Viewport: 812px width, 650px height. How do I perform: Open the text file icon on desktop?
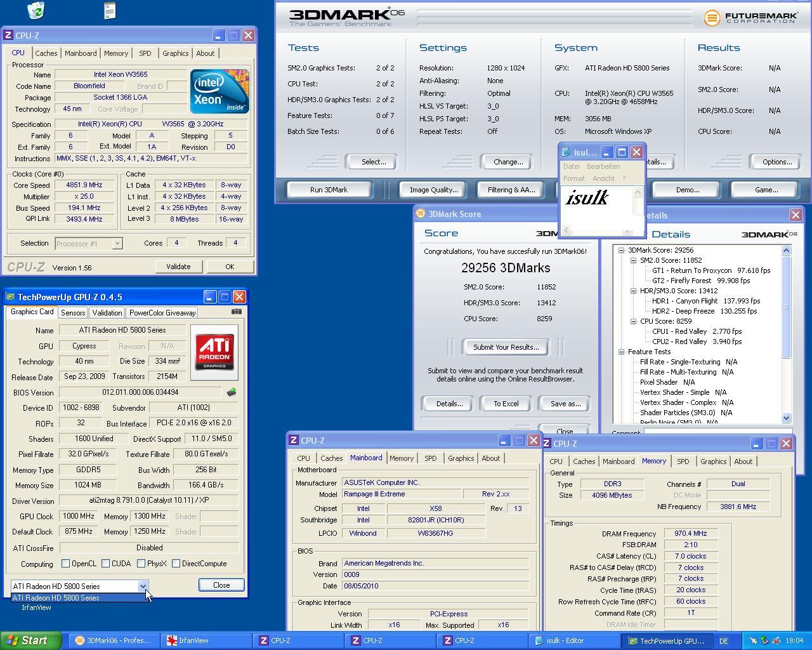[x=110, y=10]
